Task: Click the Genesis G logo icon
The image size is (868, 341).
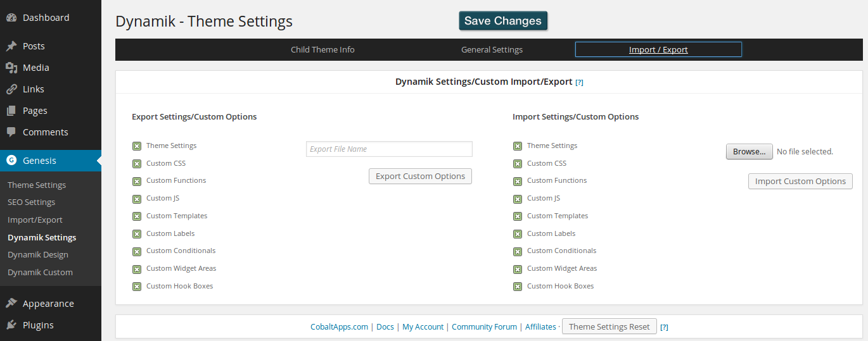Action: (x=11, y=161)
